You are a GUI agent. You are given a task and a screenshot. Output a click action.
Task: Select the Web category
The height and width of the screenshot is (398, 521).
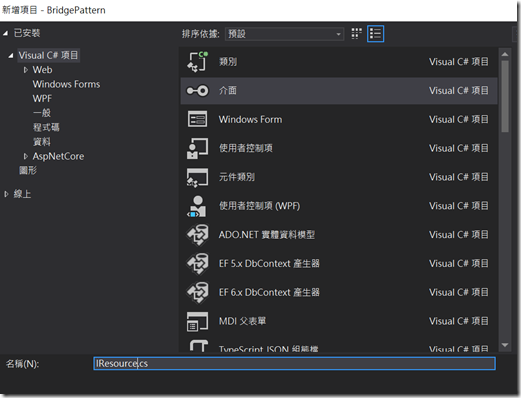point(42,70)
